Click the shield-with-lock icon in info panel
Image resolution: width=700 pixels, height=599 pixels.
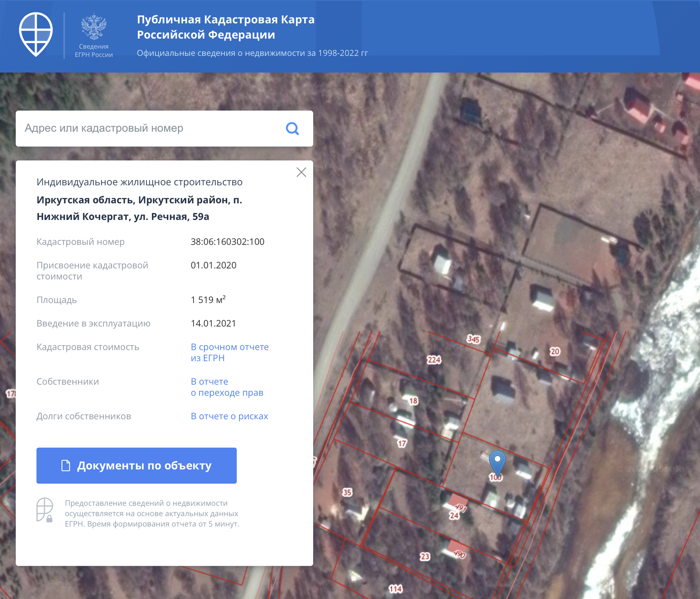(45, 510)
